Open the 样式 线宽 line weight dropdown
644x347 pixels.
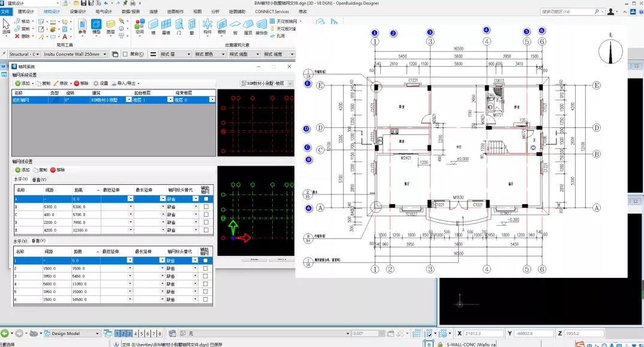[x=278, y=54]
